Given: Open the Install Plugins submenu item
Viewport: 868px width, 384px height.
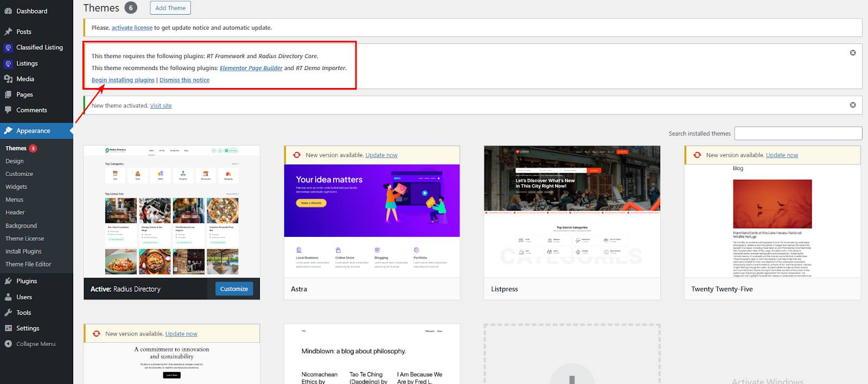Looking at the screenshot, I should pos(23,251).
